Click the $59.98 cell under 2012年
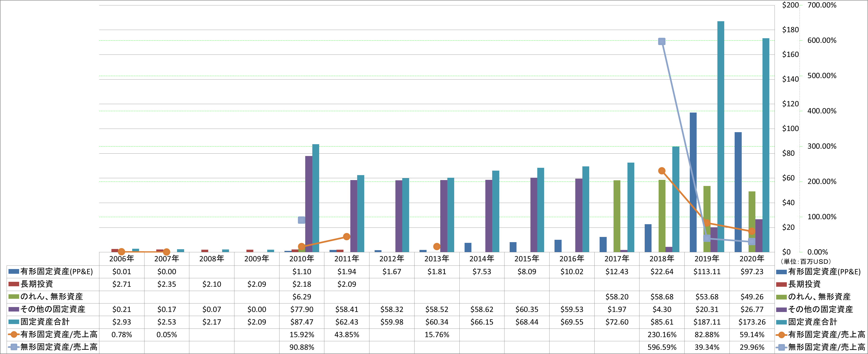 [392, 322]
